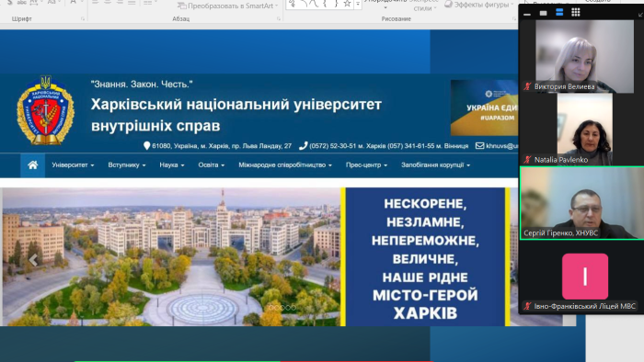Click the university coat of arms logo
Screen dimensions: 644x362
[46, 110]
